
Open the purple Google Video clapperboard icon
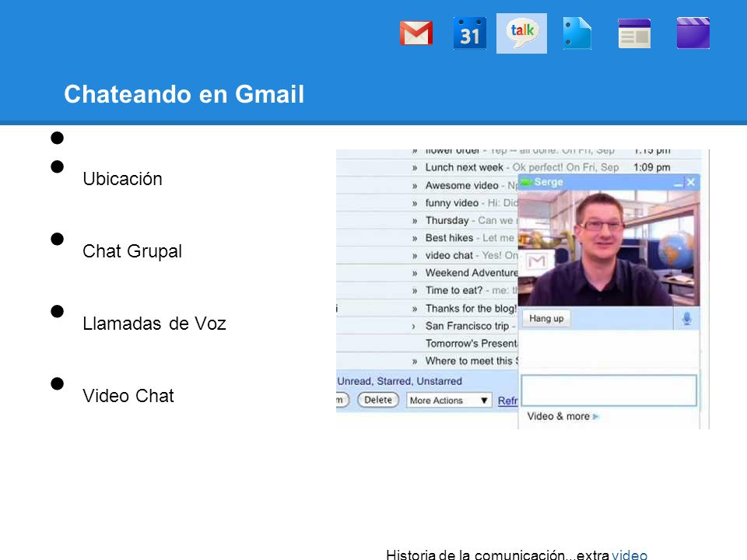click(x=693, y=33)
